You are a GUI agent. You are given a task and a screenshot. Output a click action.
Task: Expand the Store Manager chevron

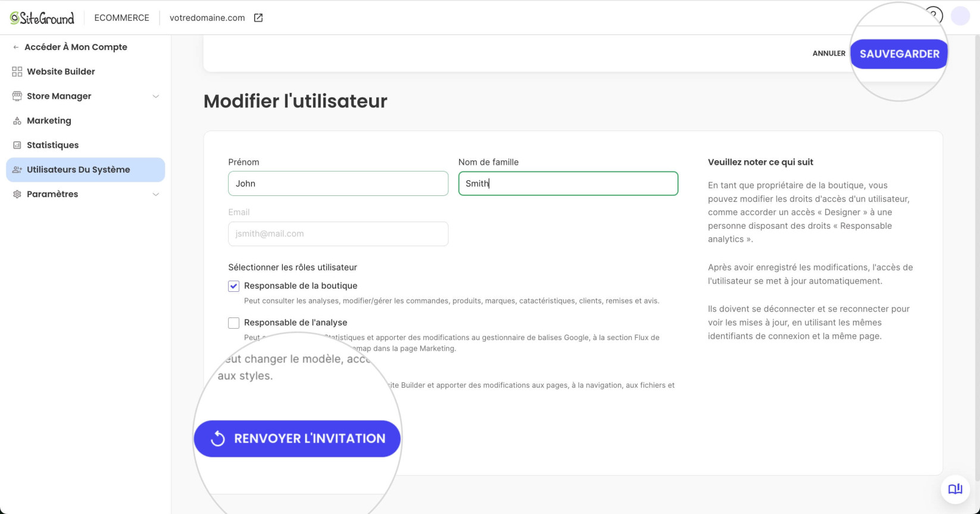click(x=155, y=96)
